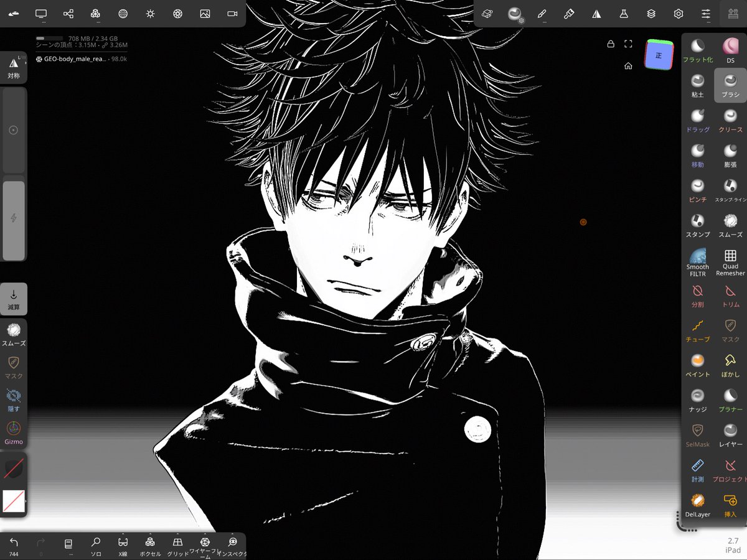This screenshot has width=747, height=560.
Task: Open the post process aperture menu
Action: pos(177,13)
